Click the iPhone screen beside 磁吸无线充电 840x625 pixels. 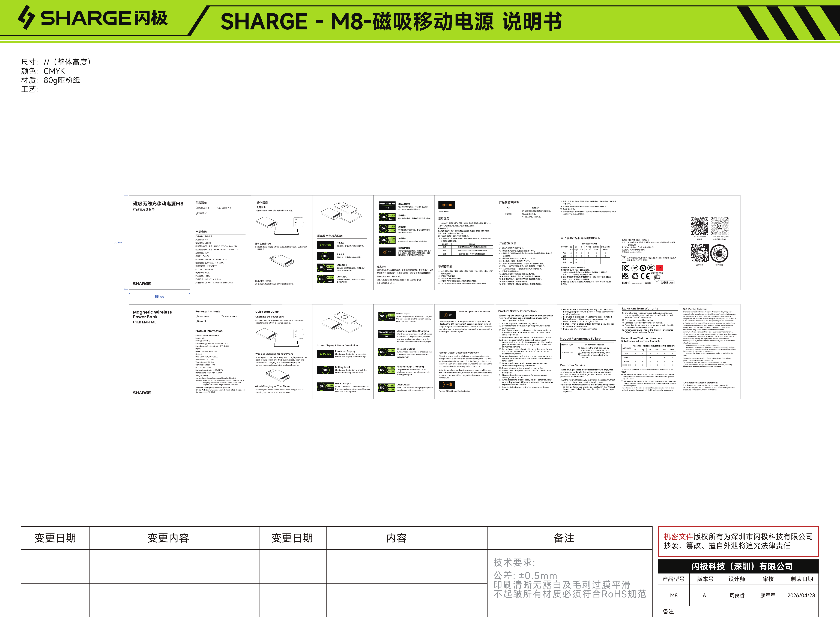point(387,206)
